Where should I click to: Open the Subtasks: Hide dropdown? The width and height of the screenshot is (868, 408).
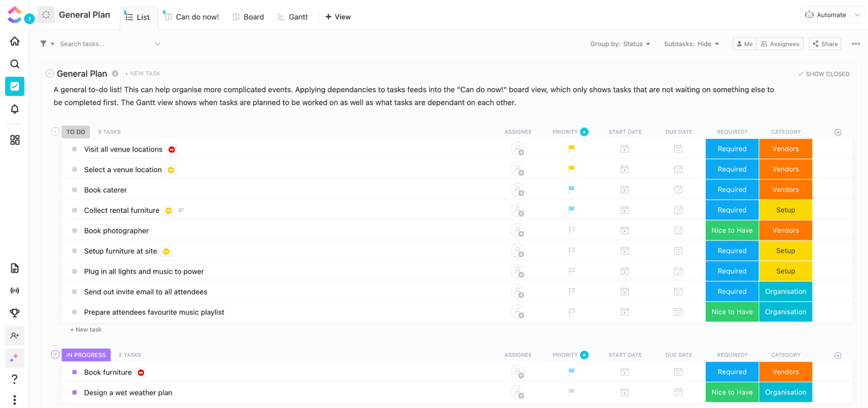(x=691, y=43)
